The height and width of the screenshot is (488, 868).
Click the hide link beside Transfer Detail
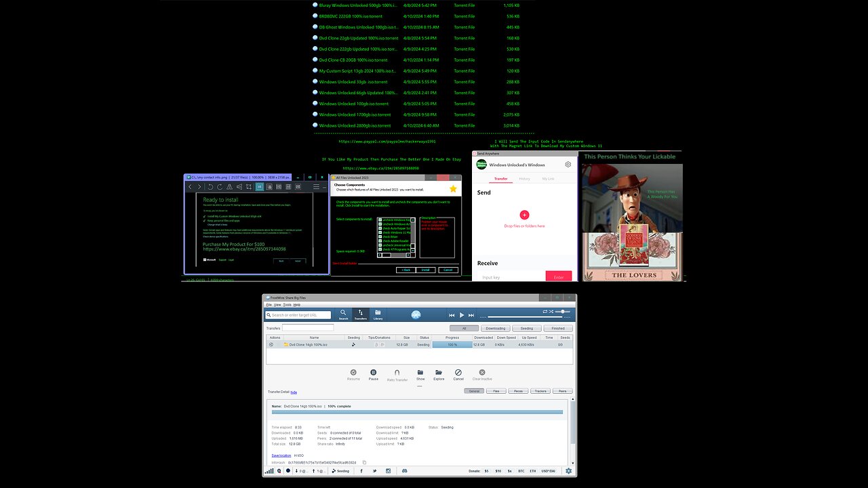point(294,392)
